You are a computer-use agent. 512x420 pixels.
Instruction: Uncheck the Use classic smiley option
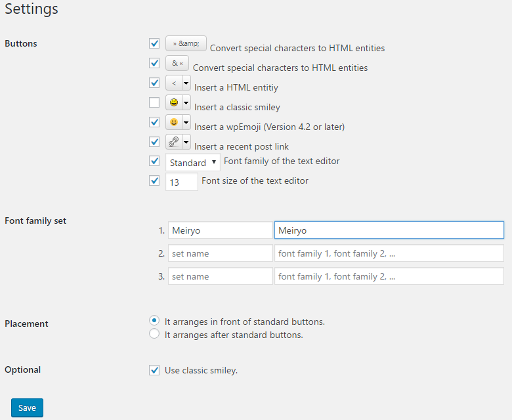[x=154, y=370]
